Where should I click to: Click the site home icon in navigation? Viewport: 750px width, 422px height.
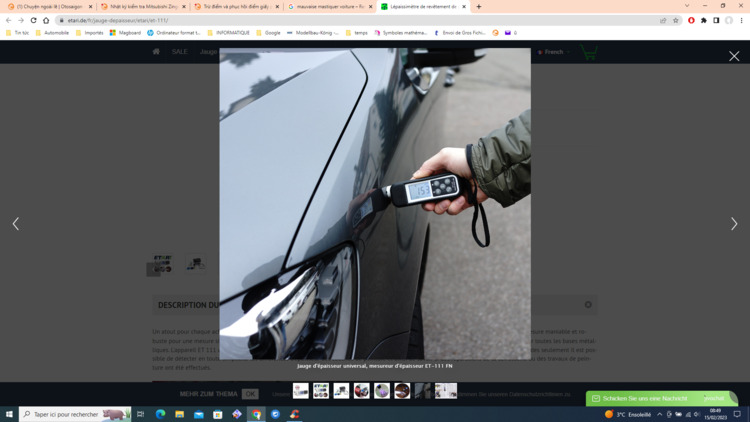click(156, 52)
